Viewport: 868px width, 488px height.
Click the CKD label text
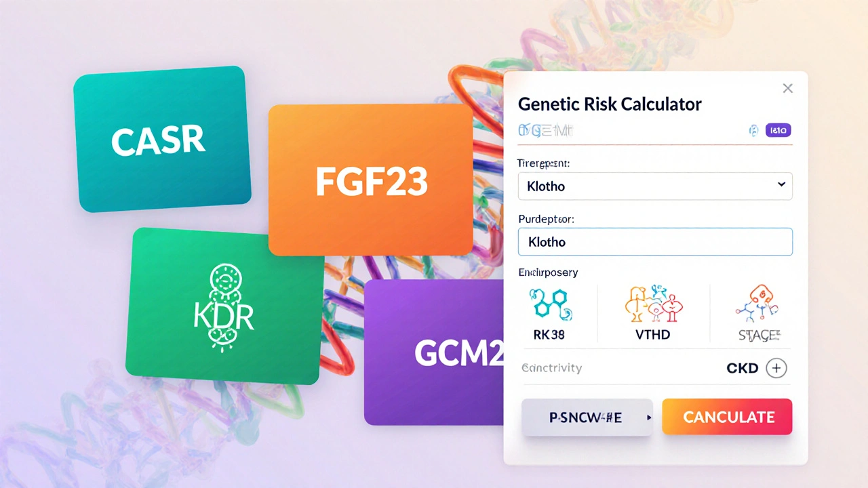click(x=741, y=368)
